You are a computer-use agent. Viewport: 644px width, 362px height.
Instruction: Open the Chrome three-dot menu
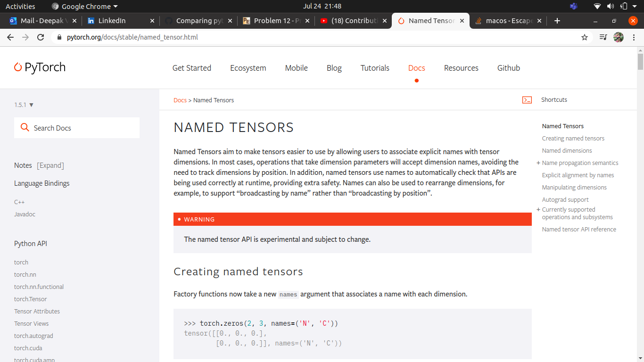tap(633, 37)
